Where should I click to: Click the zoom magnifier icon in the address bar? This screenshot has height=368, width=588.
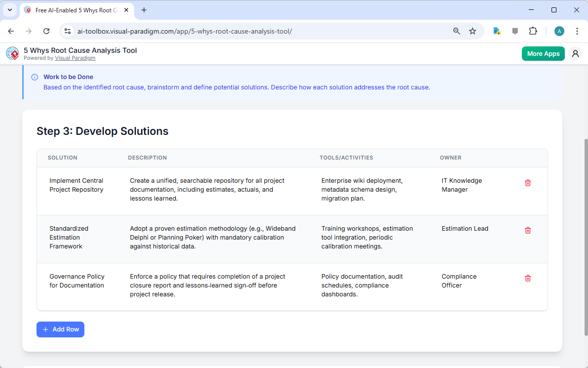tap(456, 31)
